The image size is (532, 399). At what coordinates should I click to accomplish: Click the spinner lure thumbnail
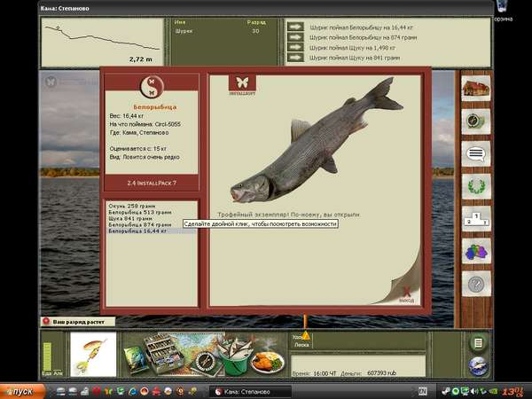[x=93, y=354]
